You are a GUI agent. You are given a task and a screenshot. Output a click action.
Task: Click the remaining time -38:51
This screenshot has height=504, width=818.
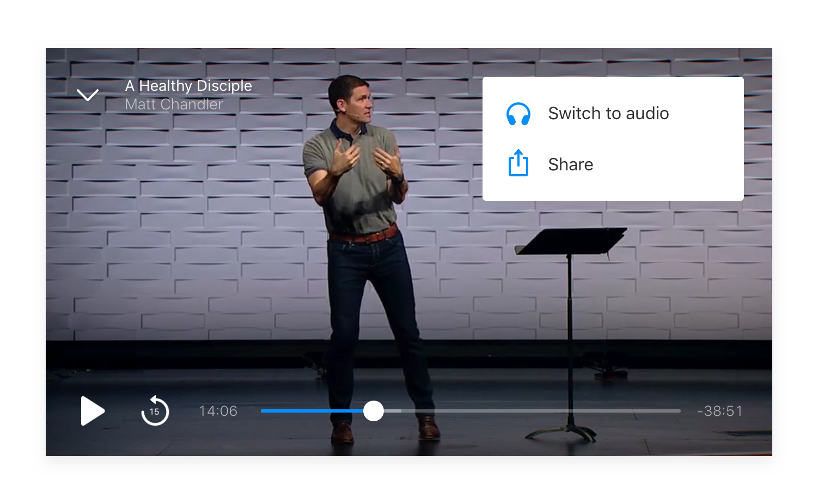720,411
